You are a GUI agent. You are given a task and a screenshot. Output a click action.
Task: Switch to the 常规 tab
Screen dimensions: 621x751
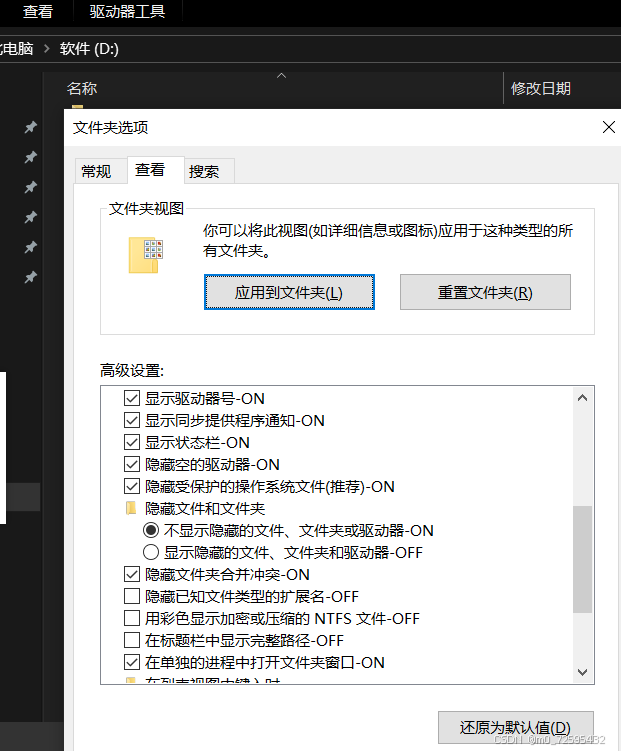[101, 171]
